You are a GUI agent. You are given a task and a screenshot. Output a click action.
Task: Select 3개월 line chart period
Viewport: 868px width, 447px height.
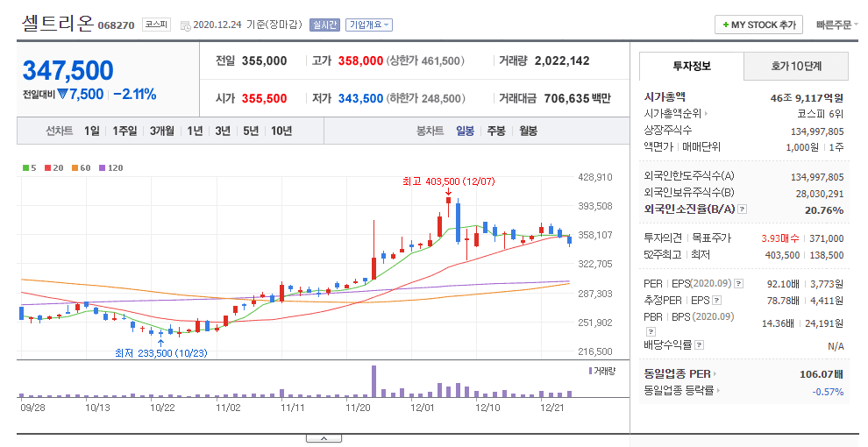(x=162, y=131)
